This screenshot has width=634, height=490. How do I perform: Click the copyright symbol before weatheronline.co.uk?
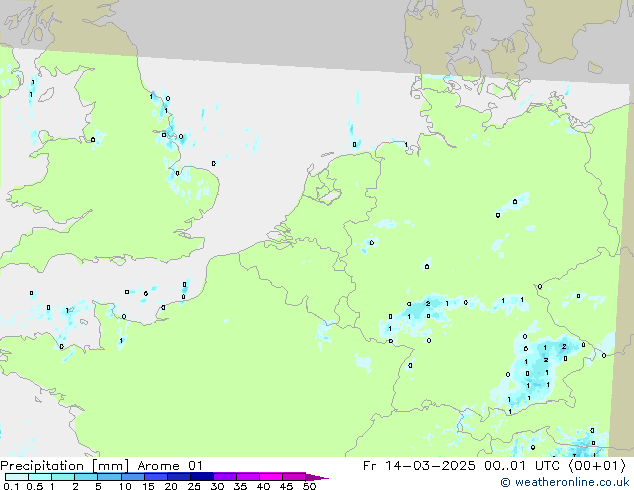[506, 483]
